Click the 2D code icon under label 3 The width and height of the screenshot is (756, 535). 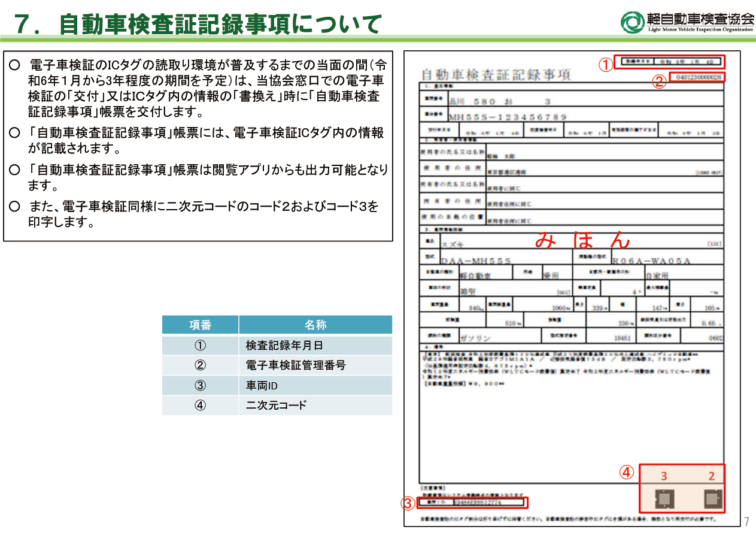click(664, 498)
